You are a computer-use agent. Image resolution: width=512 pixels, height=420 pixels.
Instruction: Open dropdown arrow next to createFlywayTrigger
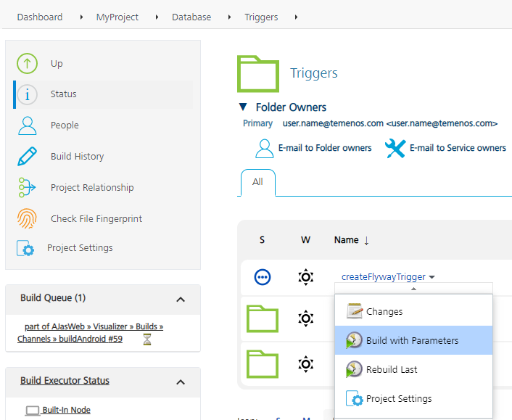[432, 277]
